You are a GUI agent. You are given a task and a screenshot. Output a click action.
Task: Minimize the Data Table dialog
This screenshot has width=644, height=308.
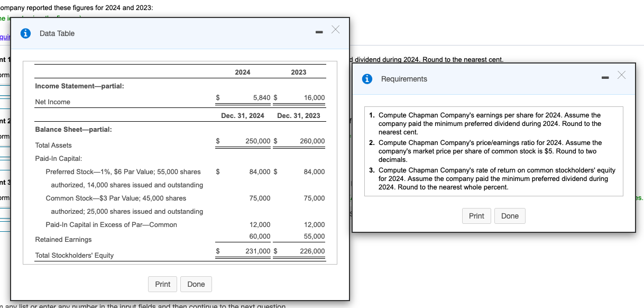pyautogui.click(x=319, y=31)
